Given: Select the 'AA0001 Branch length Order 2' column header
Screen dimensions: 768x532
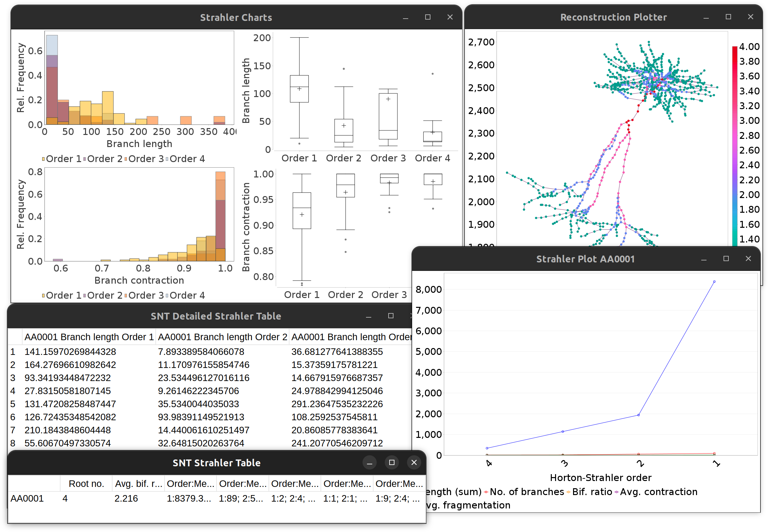Looking at the screenshot, I should click(222, 337).
